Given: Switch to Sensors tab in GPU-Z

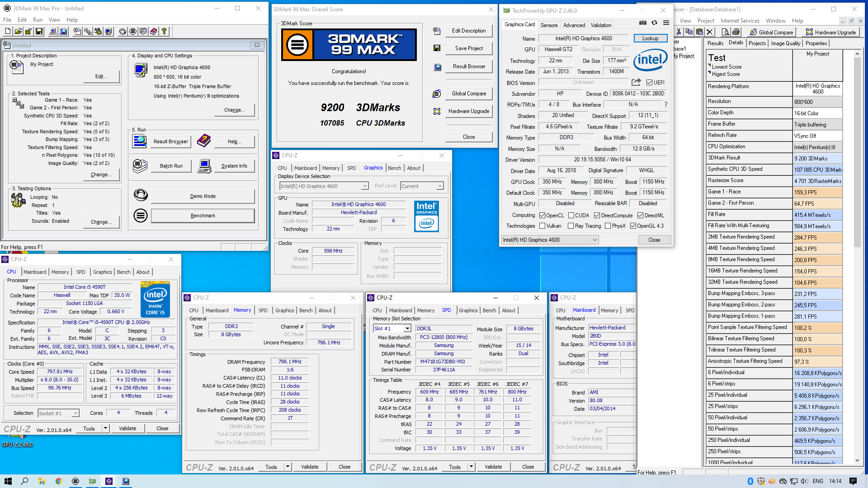Looking at the screenshot, I should point(549,25).
